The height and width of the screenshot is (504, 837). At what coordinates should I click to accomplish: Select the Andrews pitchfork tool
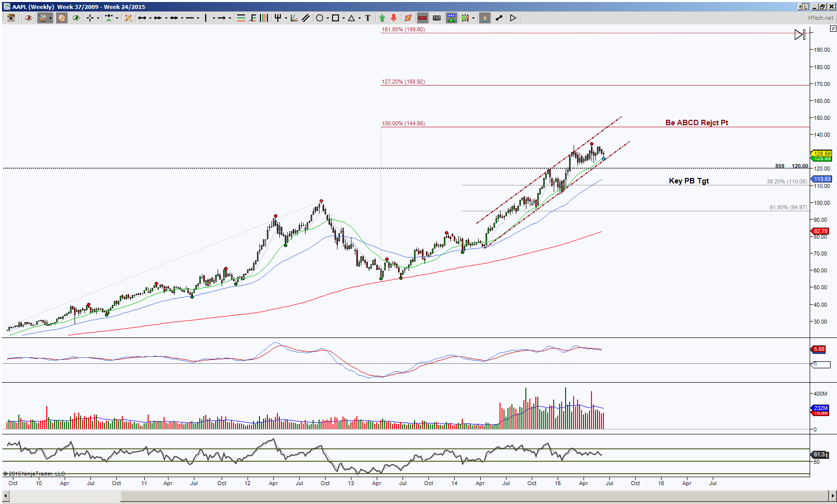click(x=278, y=18)
